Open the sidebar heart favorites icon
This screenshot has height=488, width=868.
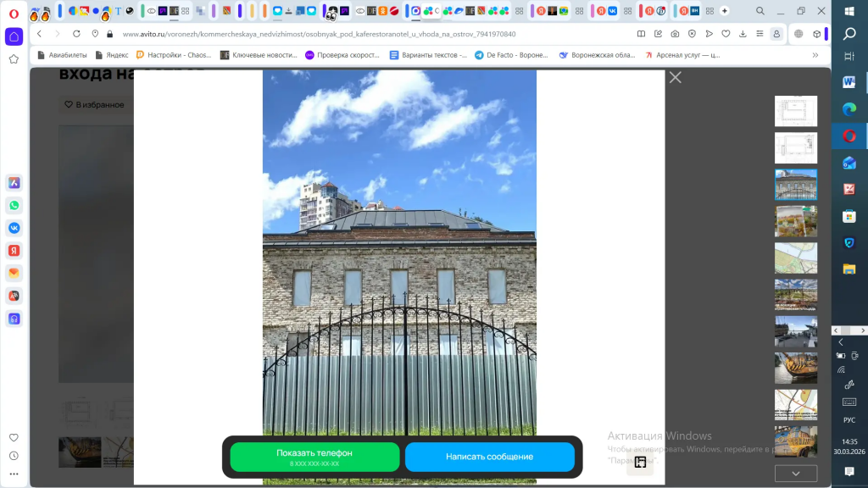click(14, 438)
